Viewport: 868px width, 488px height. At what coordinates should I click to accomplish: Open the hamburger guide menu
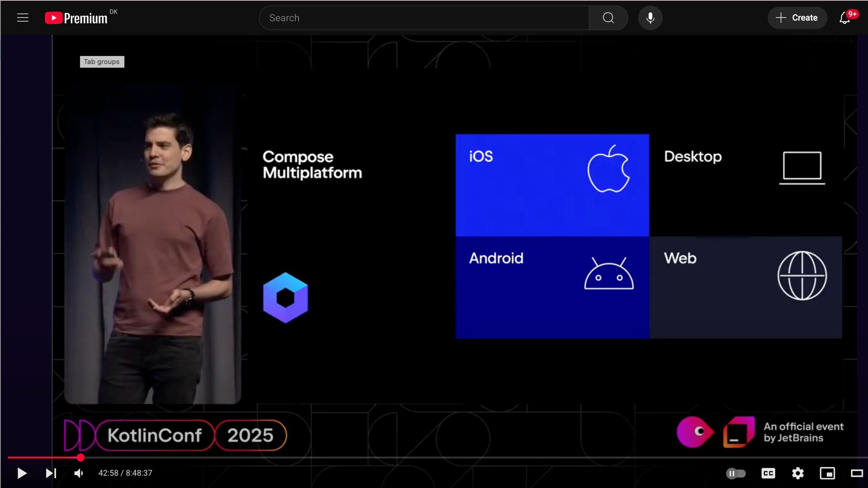23,18
